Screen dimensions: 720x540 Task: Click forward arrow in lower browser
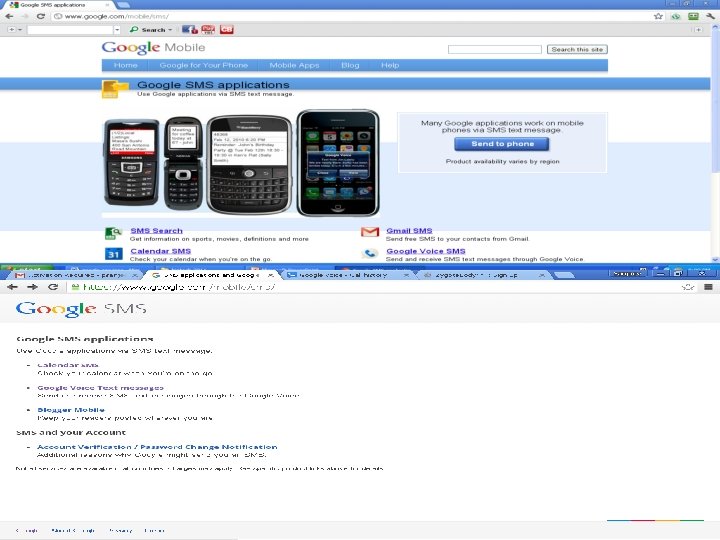[32, 287]
